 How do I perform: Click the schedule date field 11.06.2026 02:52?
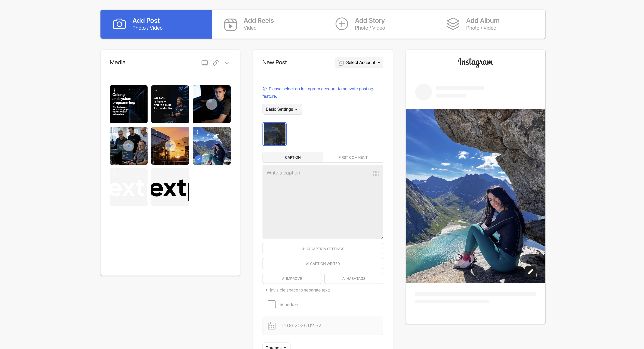point(323,326)
